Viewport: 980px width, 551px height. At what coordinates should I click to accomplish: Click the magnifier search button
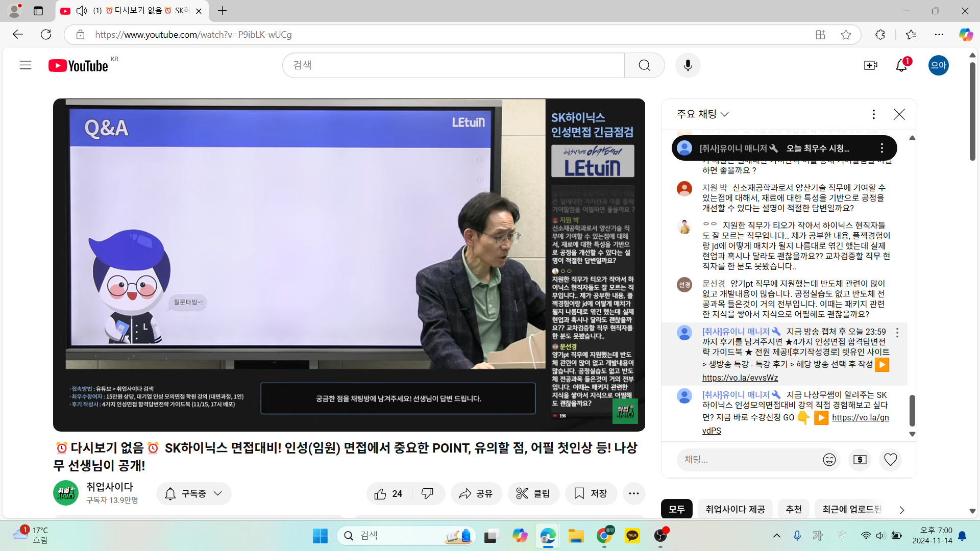point(644,65)
